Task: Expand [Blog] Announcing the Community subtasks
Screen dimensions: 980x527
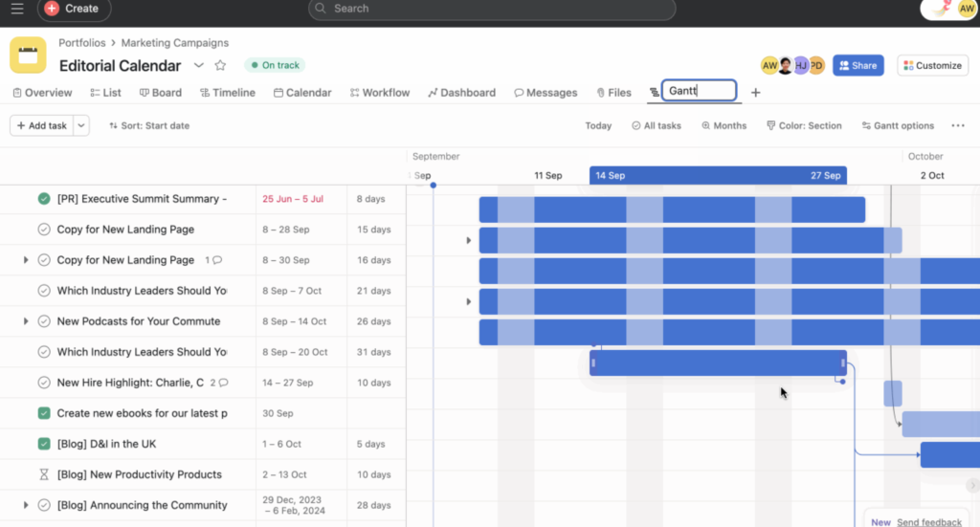Action: coord(26,504)
